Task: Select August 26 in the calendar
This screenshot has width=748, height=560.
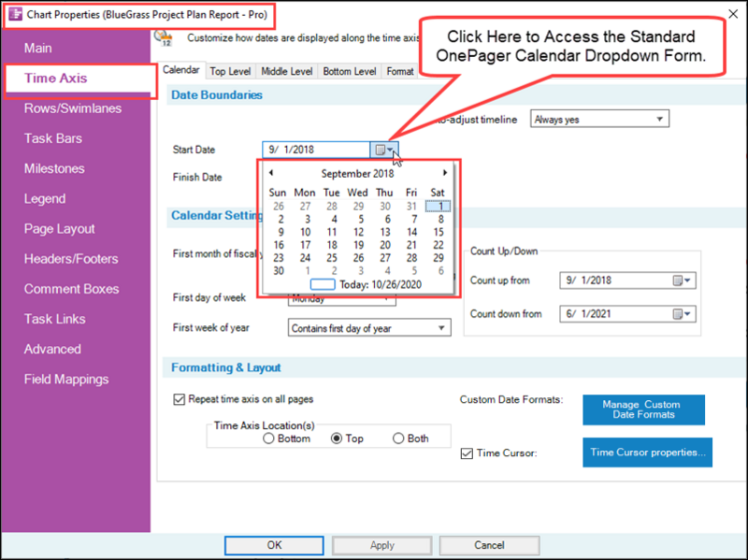Action: [279, 206]
